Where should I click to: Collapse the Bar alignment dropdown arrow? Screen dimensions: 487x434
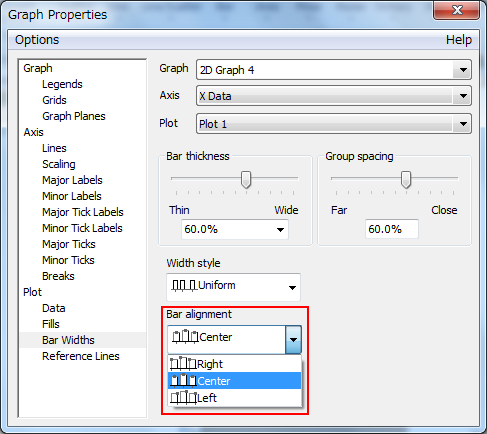click(x=293, y=340)
